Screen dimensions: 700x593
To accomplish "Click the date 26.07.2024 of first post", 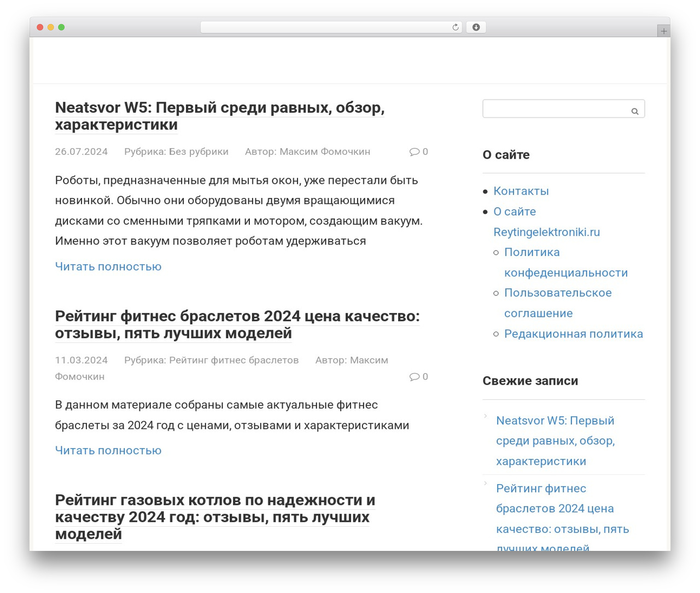I will pyautogui.click(x=81, y=152).
